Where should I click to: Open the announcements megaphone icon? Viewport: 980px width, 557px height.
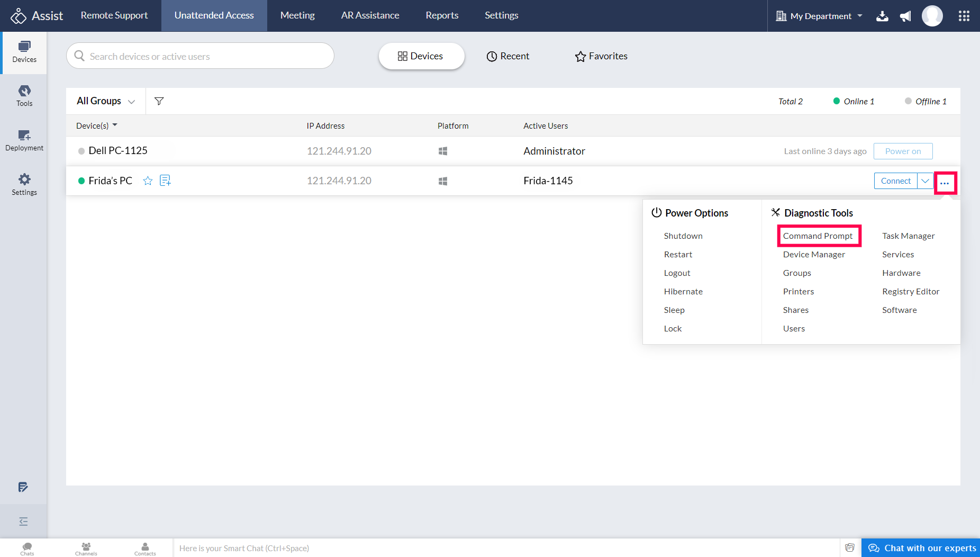pyautogui.click(x=905, y=16)
